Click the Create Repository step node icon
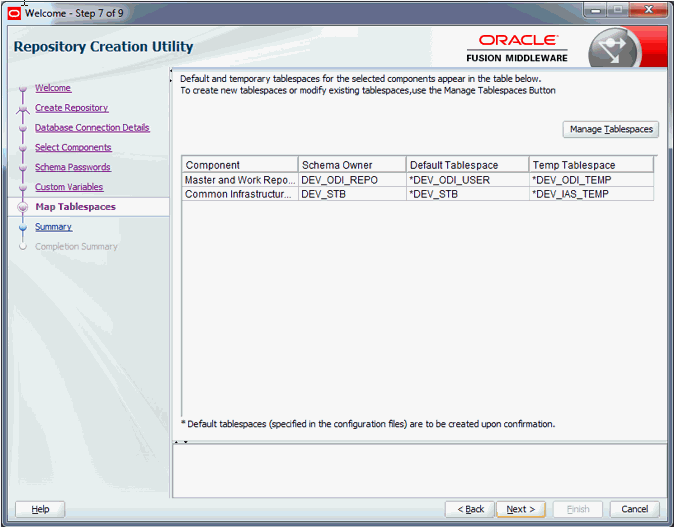Screen dimensions: 674x527 tap(23, 109)
